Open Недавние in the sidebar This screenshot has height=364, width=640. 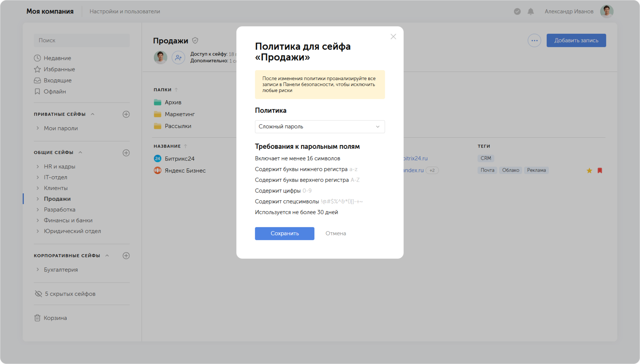pos(57,58)
